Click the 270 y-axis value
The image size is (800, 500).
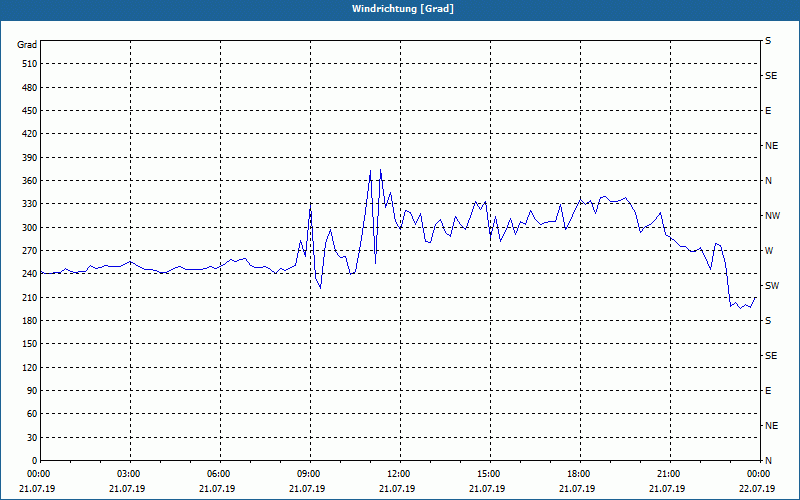pos(30,251)
